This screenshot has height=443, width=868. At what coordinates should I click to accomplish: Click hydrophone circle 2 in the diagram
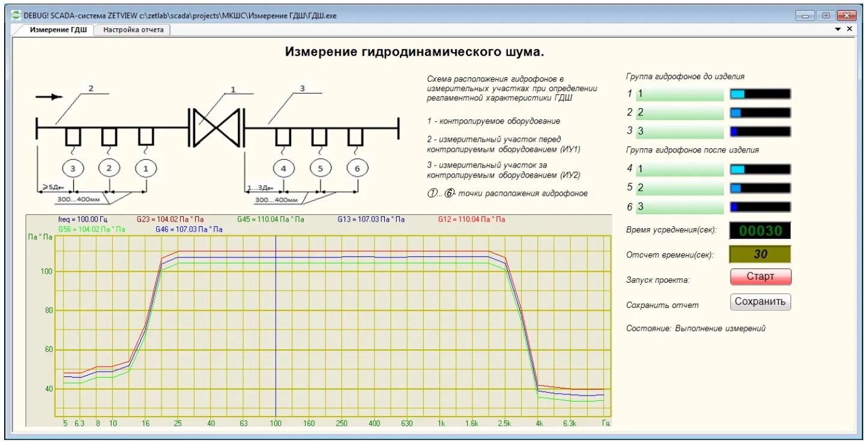(109, 169)
